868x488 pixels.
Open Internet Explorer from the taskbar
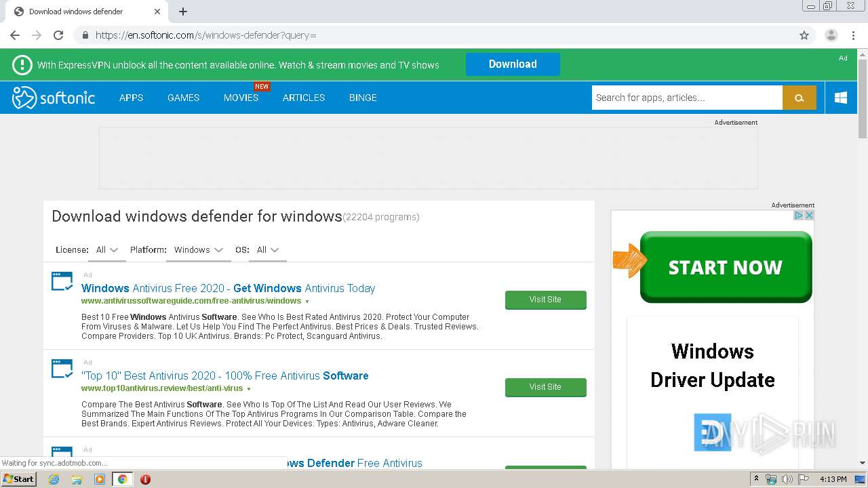[54, 479]
